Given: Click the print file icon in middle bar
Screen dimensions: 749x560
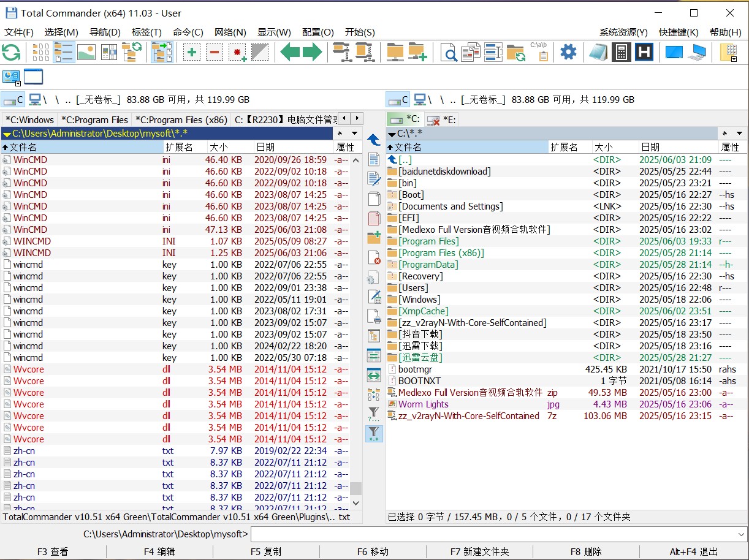Looking at the screenshot, I should 374,316.
